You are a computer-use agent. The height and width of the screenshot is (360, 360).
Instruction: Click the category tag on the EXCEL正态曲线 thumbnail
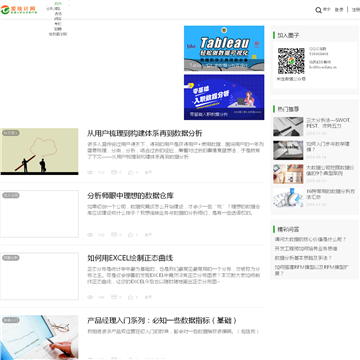(11, 258)
